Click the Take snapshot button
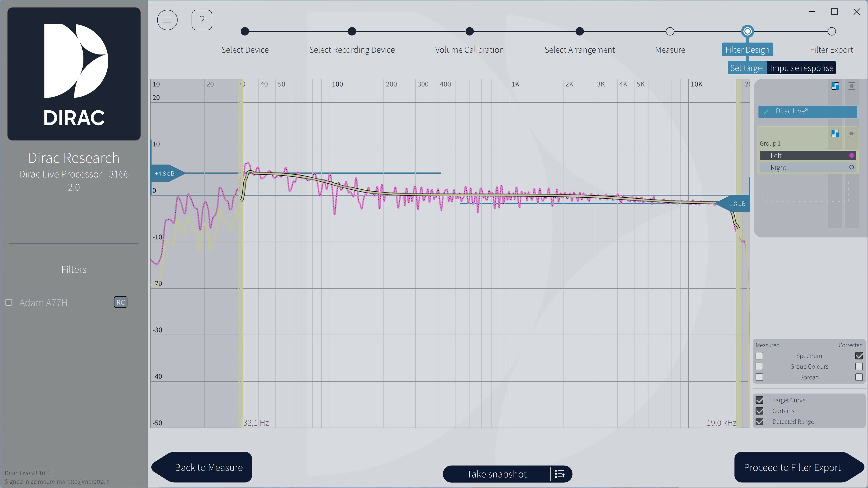This screenshot has height=488, width=868. point(496,474)
